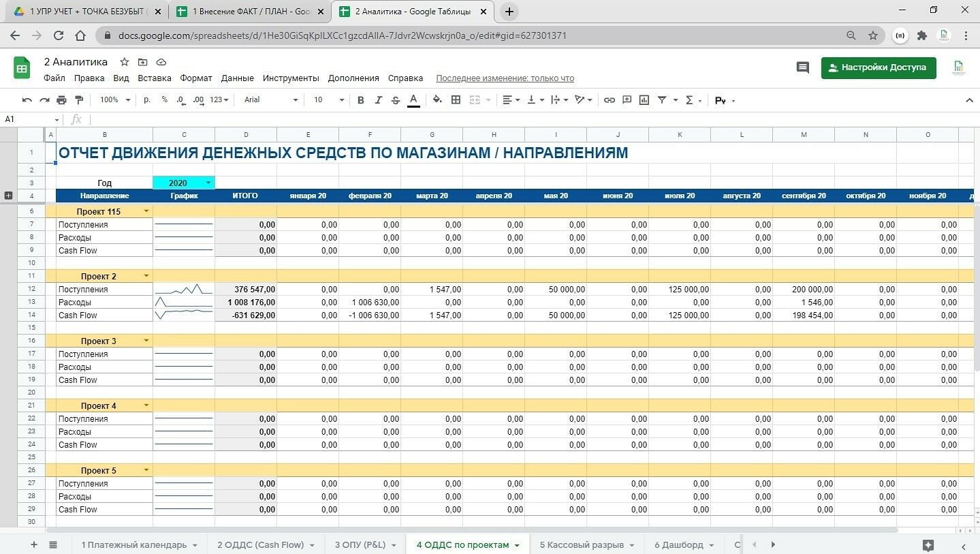Switch to 2 ОДДС (Cash Flow) sheet

266,544
